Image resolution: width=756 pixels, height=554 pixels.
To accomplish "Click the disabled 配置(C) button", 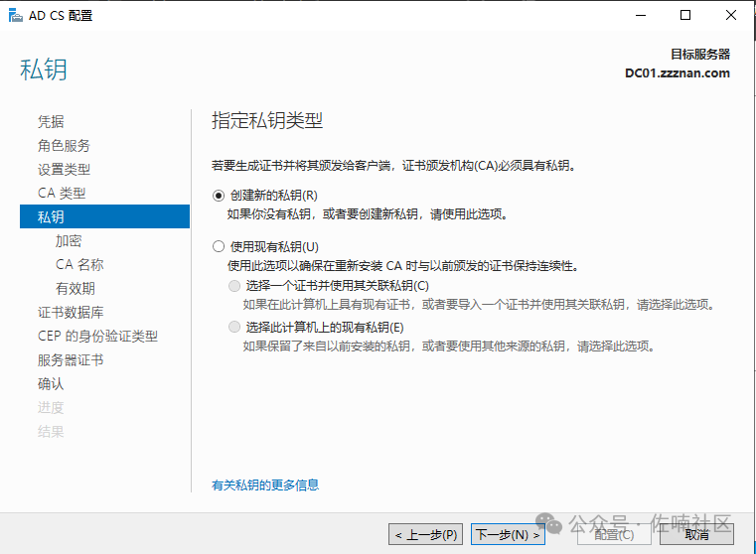I will tap(614, 535).
